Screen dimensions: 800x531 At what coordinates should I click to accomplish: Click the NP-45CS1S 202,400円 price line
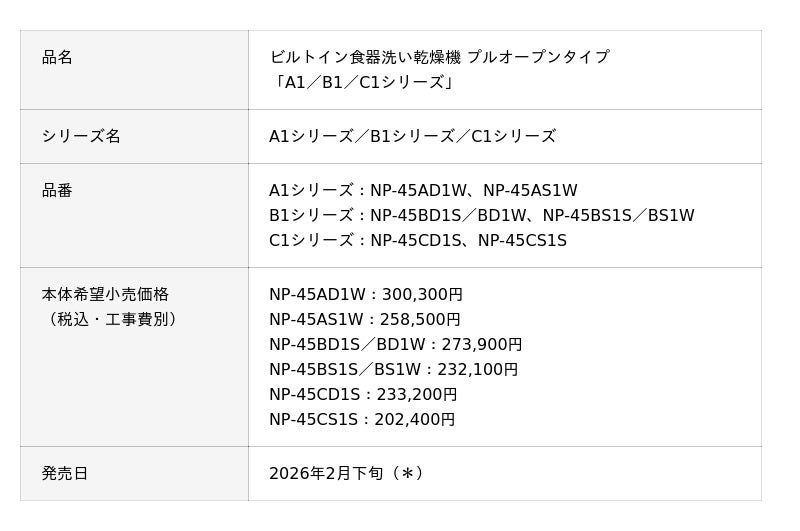tap(362, 420)
